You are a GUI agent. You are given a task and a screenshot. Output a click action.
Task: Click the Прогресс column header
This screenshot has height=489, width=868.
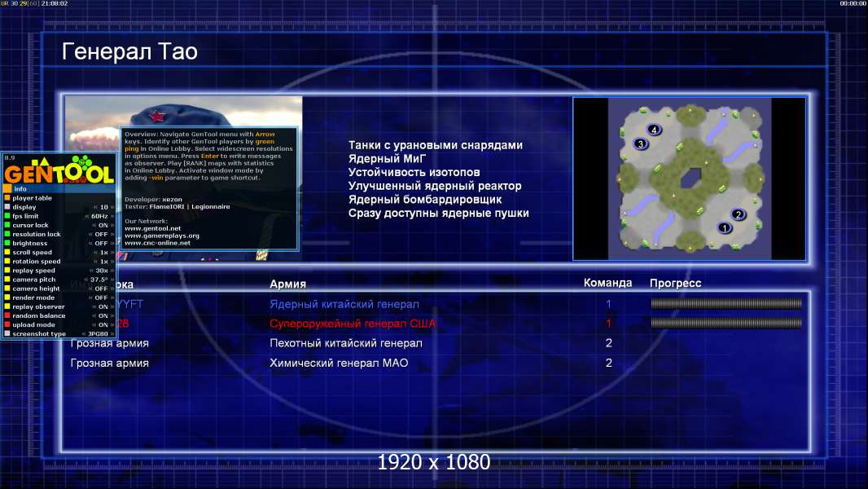click(675, 283)
